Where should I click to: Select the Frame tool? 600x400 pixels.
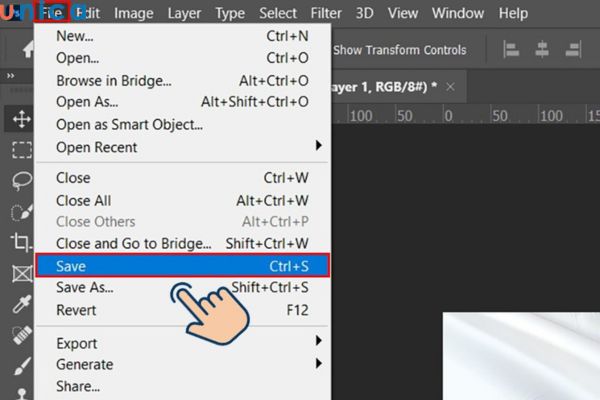(x=20, y=273)
